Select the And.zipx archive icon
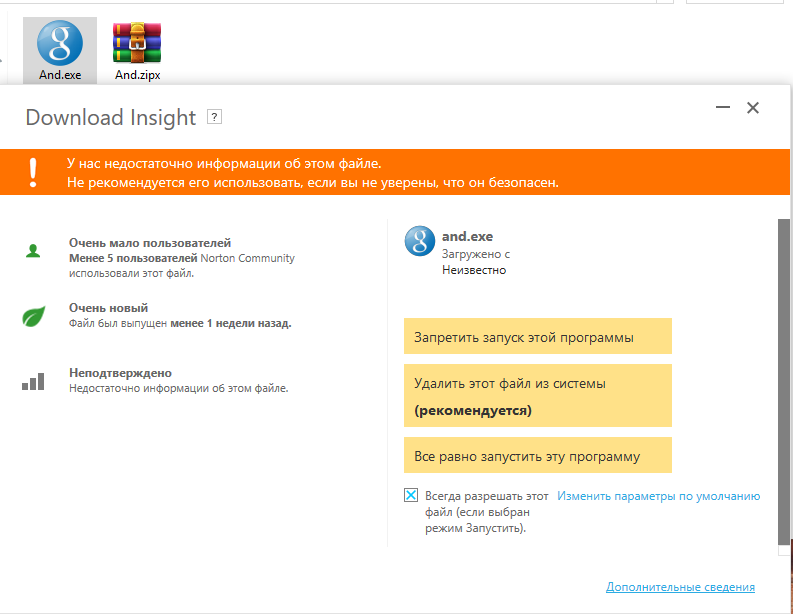This screenshot has height=614, width=793. pyautogui.click(x=137, y=46)
